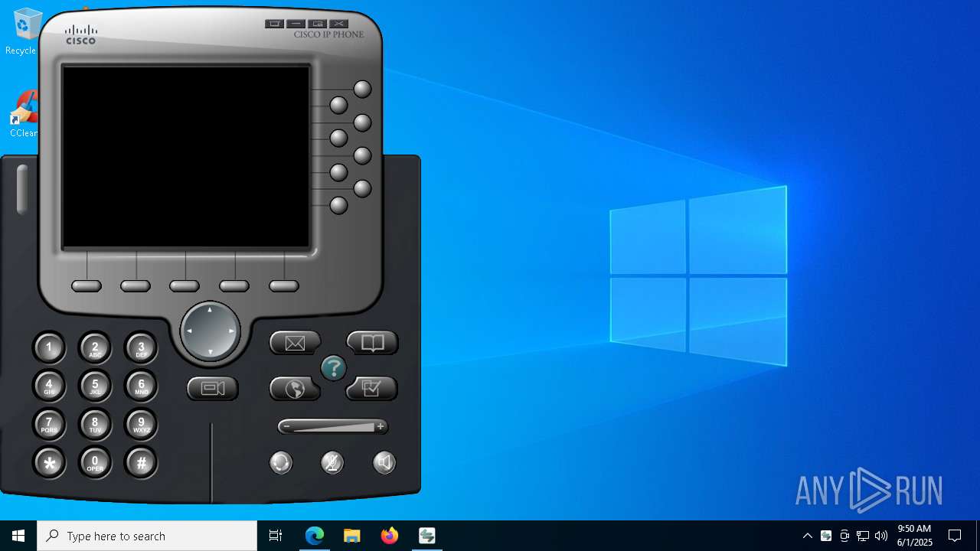Click the second softkey under the screen

click(136, 286)
